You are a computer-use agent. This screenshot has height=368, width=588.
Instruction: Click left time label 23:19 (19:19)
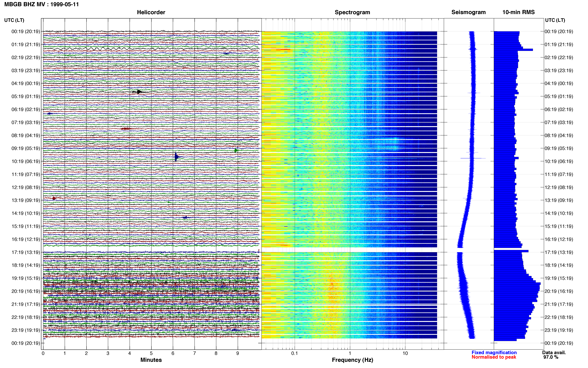(26, 330)
